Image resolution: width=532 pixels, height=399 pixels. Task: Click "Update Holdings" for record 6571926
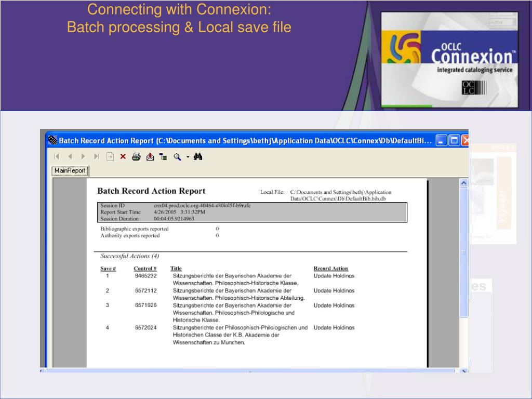[334, 305]
